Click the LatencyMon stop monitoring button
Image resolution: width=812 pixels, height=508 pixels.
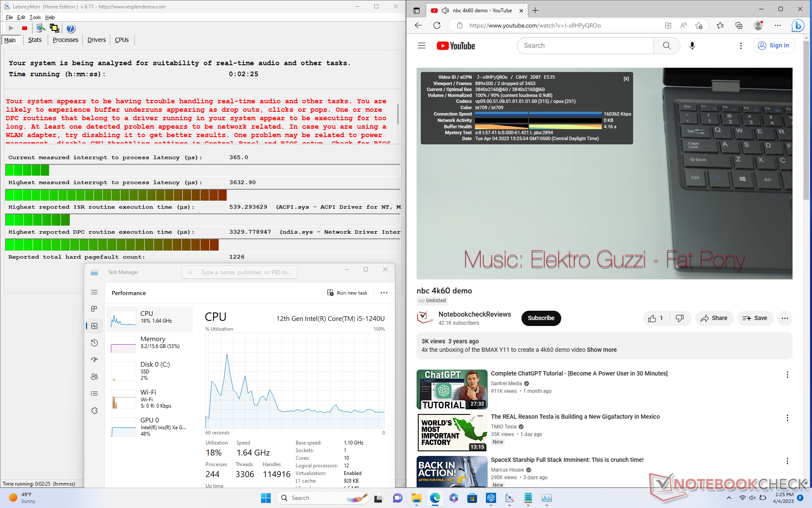(x=25, y=28)
